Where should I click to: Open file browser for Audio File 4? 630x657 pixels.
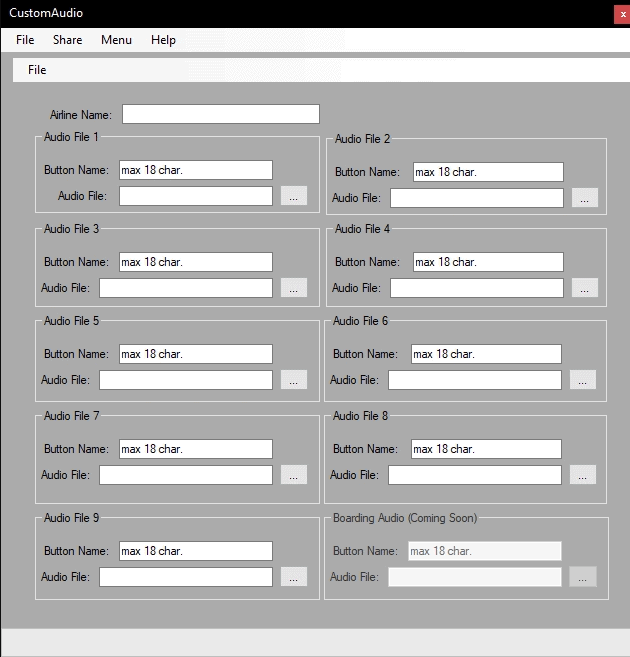585,288
